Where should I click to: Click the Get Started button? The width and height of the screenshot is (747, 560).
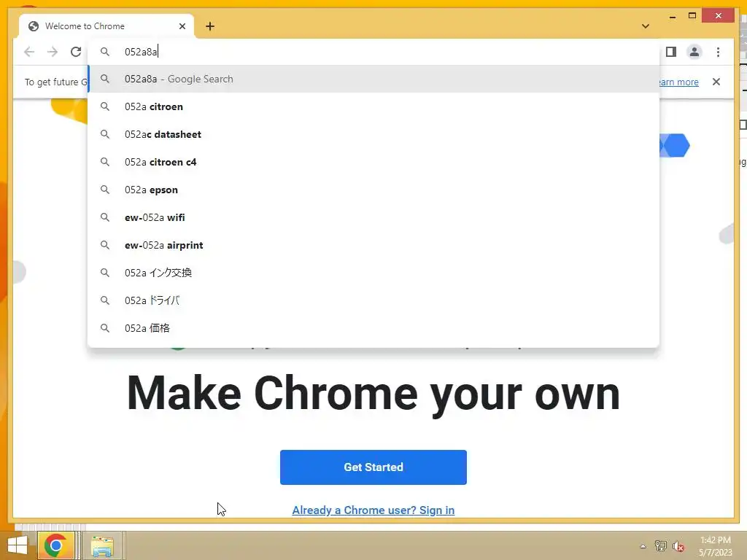click(373, 467)
